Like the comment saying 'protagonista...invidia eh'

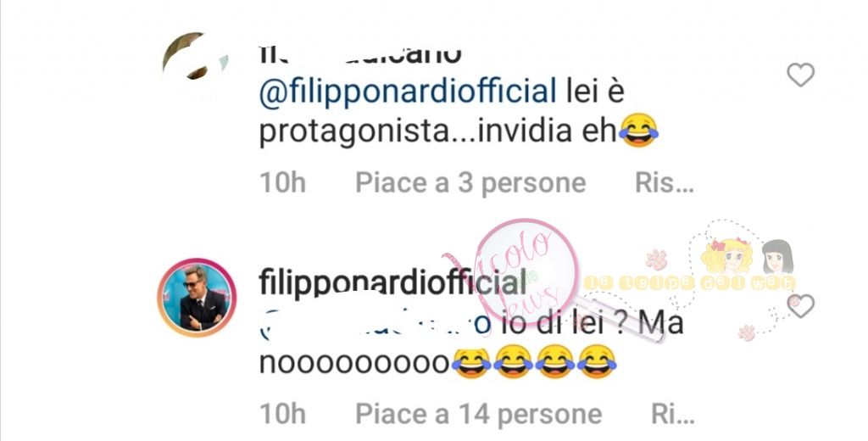pyautogui.click(x=800, y=75)
